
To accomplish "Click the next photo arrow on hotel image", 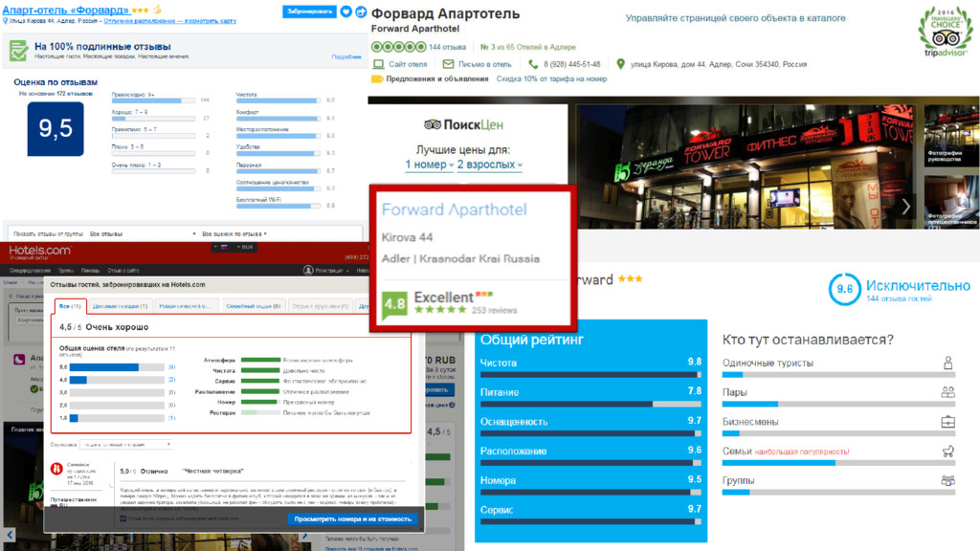I will pyautogui.click(x=905, y=207).
